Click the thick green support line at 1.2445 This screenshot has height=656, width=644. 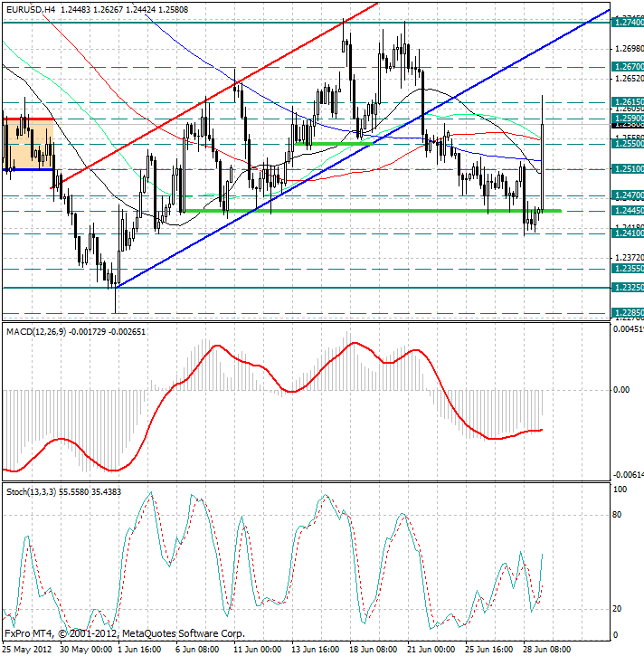(362, 211)
